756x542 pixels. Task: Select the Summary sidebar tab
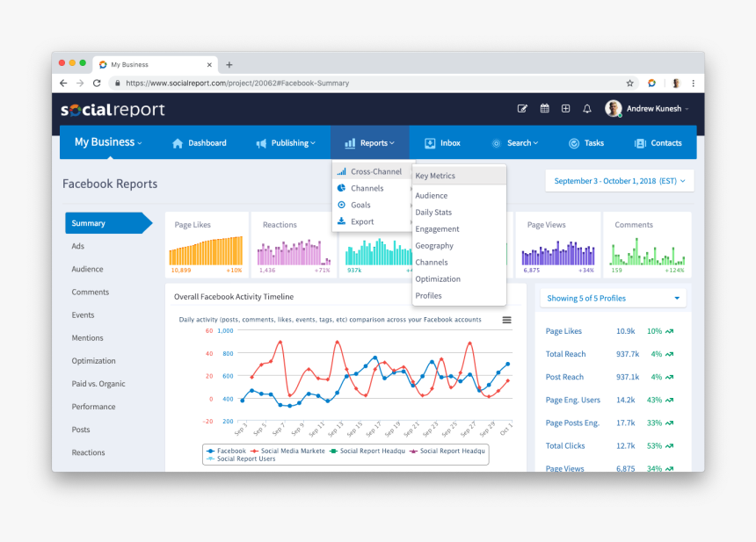click(x=108, y=223)
